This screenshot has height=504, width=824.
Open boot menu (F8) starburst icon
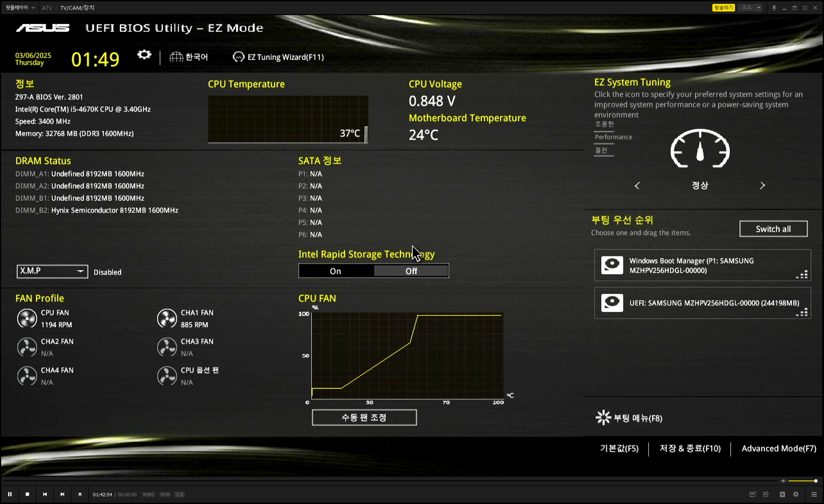click(603, 418)
